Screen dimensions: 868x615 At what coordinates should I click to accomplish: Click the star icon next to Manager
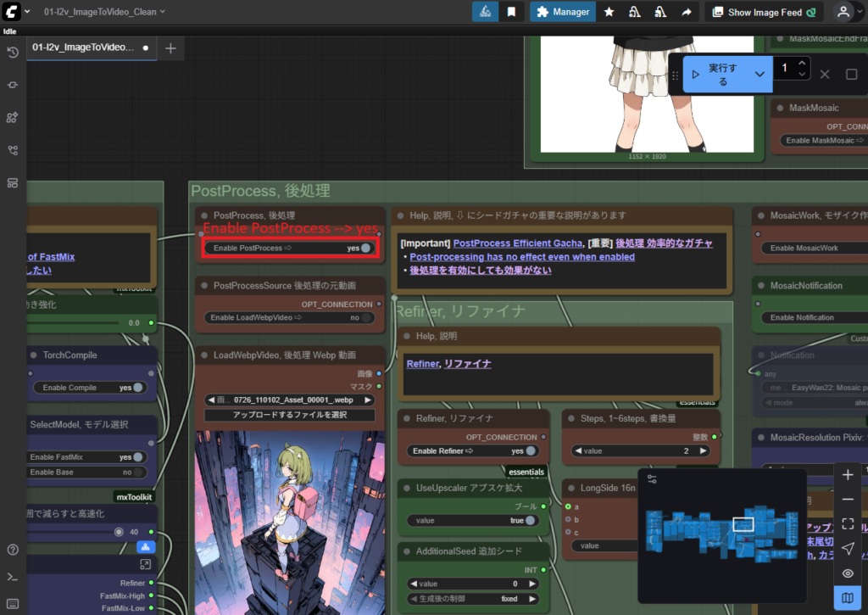click(609, 12)
